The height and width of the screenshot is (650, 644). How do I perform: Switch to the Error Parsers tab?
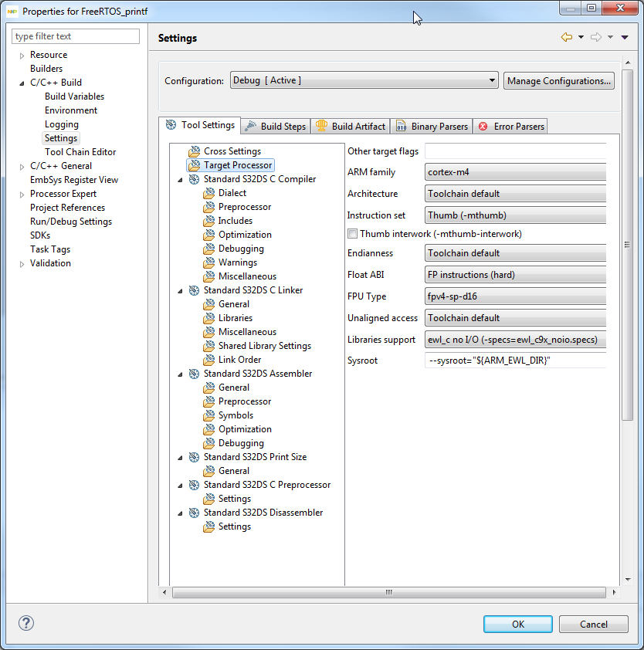[510, 126]
